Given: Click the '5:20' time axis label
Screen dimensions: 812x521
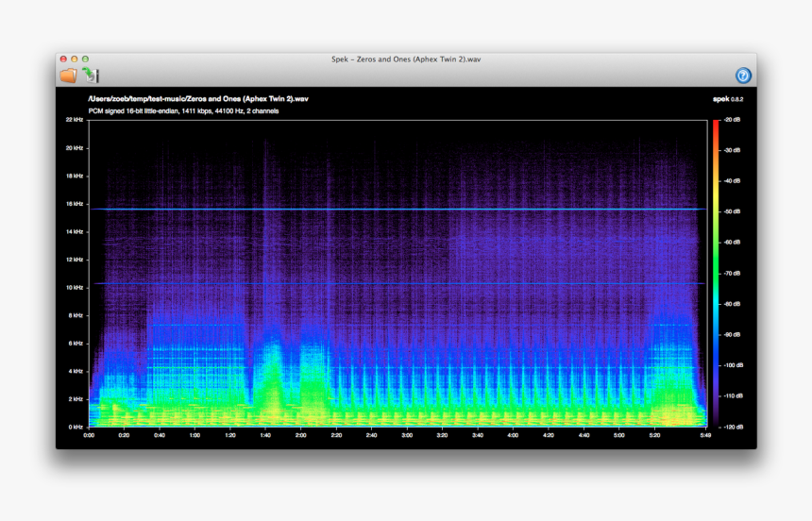Looking at the screenshot, I should (x=654, y=435).
